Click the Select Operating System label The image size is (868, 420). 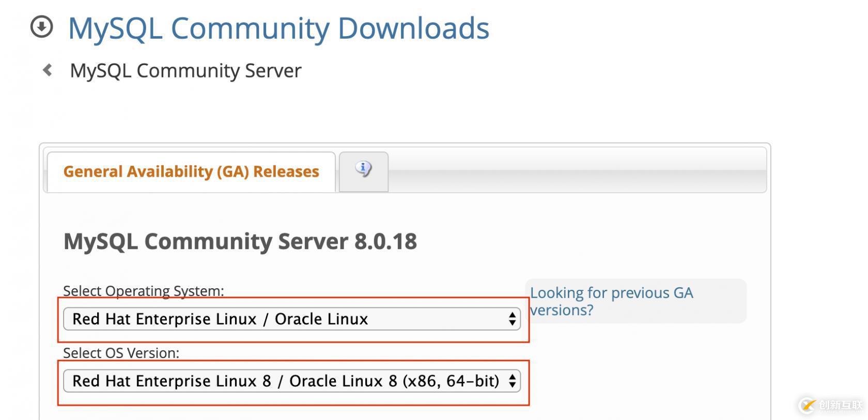click(144, 291)
